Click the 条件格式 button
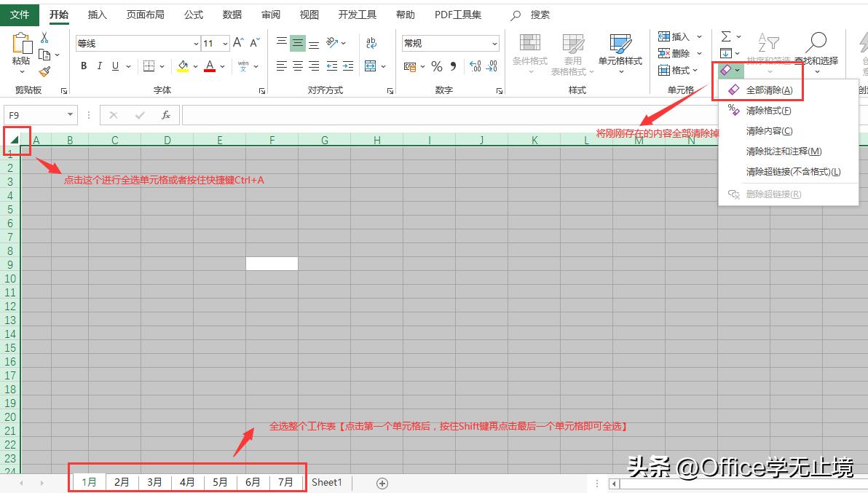Image resolution: width=868 pixels, height=493 pixels. coord(529,52)
